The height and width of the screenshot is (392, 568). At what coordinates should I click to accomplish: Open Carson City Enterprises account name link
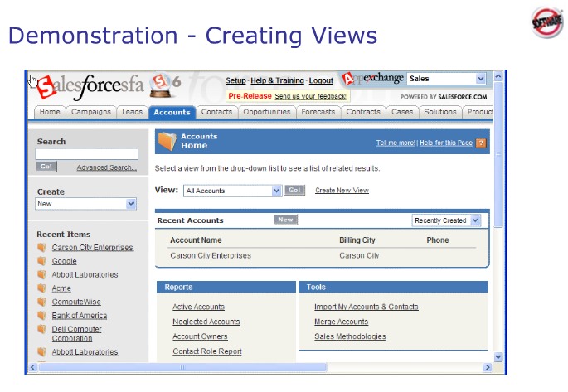(211, 255)
